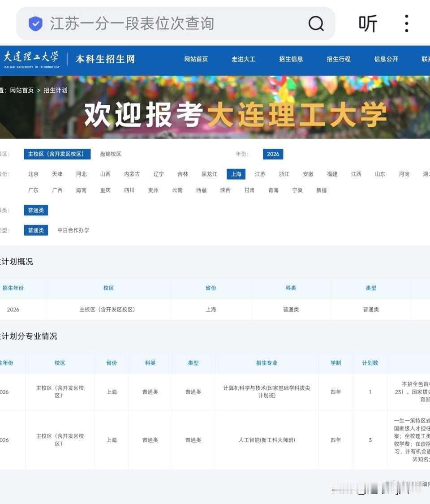Click 招生专业 column header
Screen dimensions: 430x504
click(267, 363)
